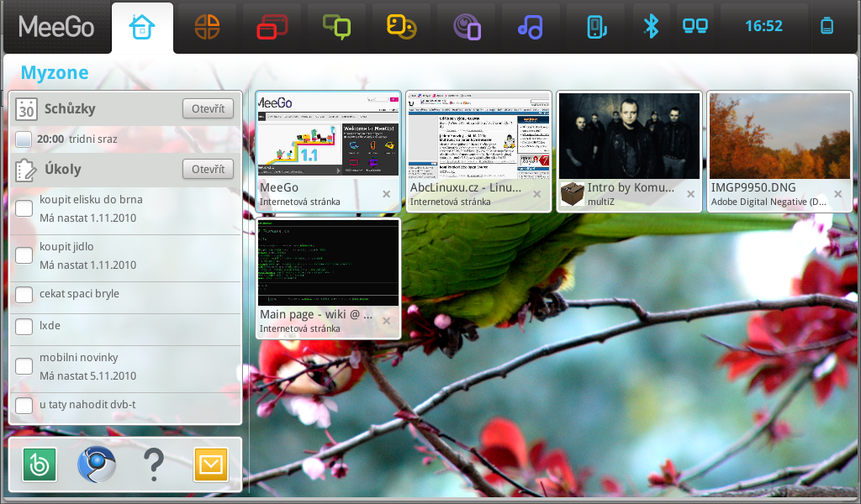861x504 pixels.
Task: Click the 'koupit elisku do brna' task text
Action: click(x=91, y=200)
